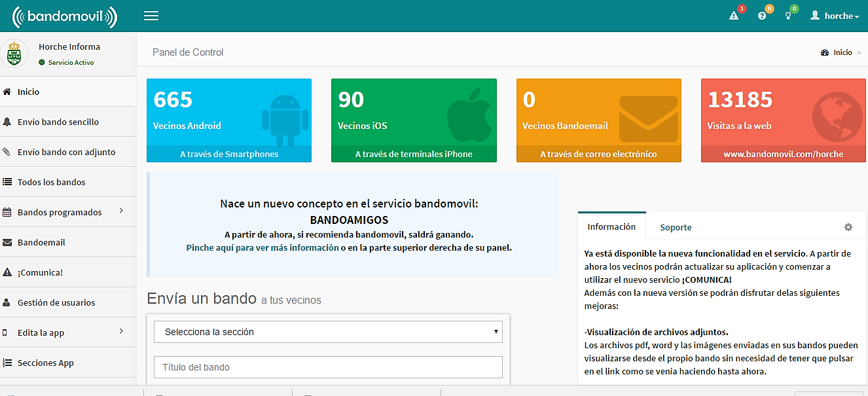
Task: Open A través de terminales iPhone link
Action: pos(414,154)
